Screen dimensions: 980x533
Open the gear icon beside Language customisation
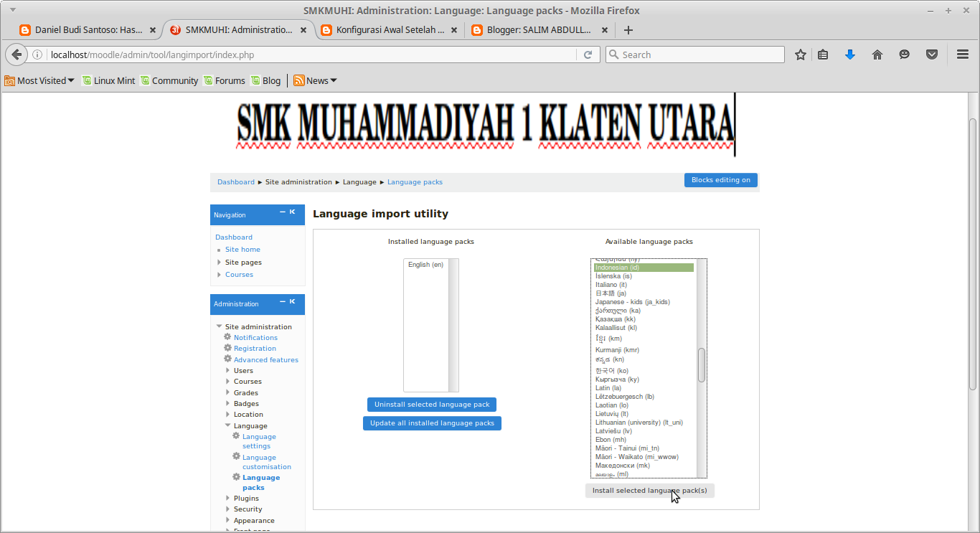pyautogui.click(x=235, y=457)
